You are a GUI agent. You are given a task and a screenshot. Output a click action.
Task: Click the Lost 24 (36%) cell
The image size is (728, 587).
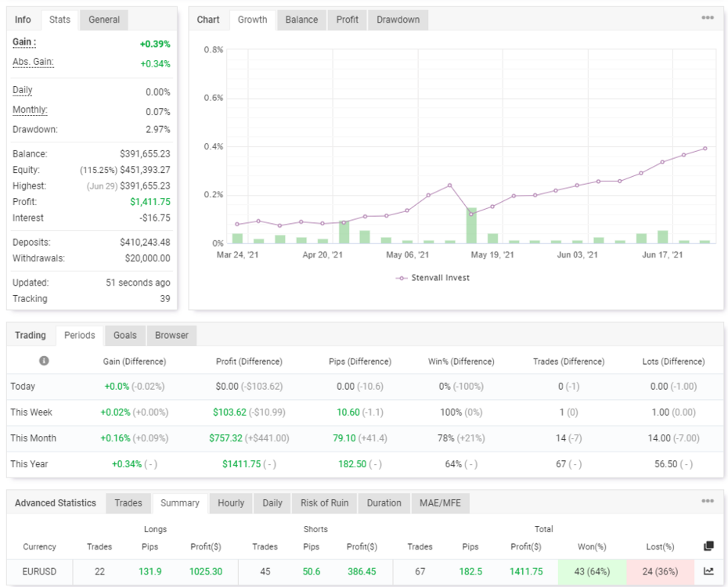660,571
